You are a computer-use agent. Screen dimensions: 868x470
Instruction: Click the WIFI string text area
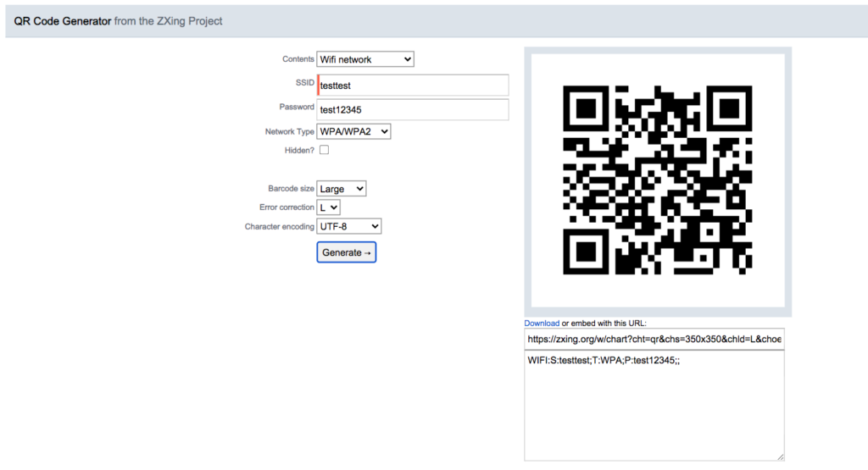[x=654, y=406]
